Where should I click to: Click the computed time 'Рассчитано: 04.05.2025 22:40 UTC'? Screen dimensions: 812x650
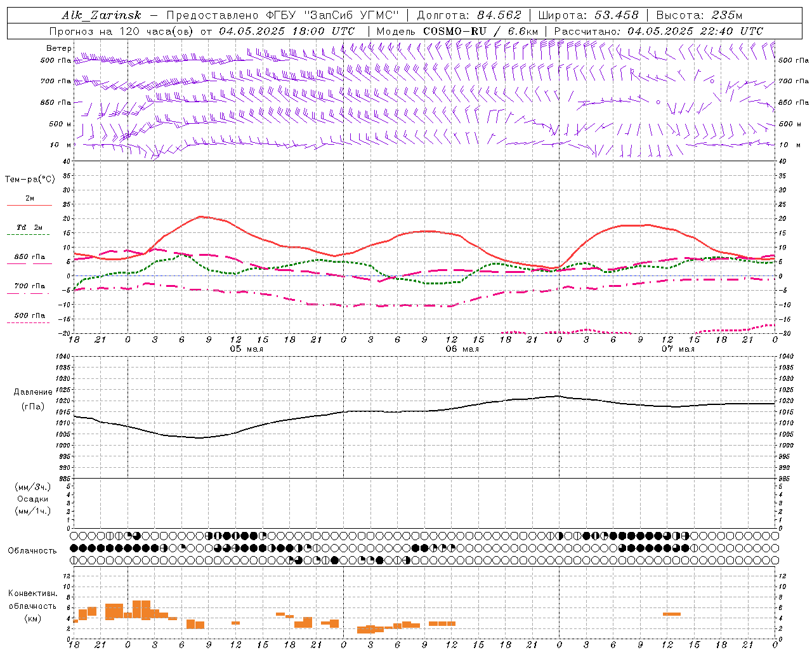658,31
